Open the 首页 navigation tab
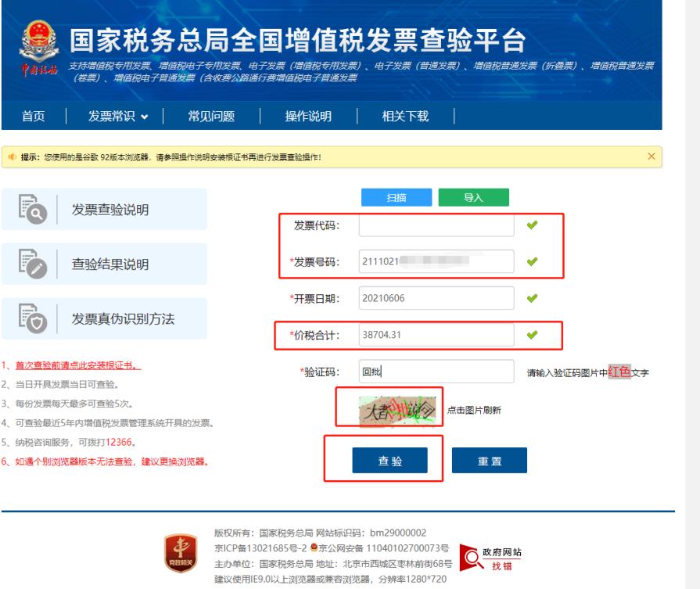 coord(32,117)
